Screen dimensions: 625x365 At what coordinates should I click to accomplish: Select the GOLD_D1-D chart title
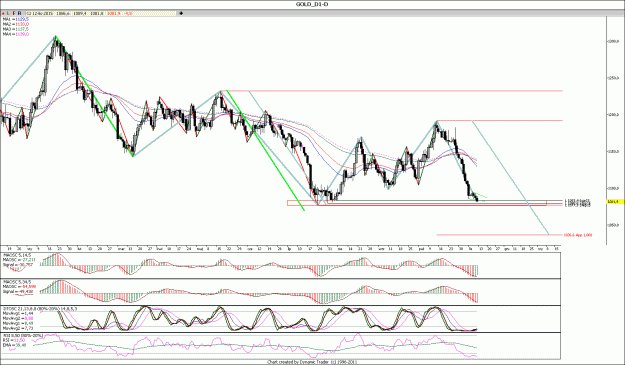[312, 4]
